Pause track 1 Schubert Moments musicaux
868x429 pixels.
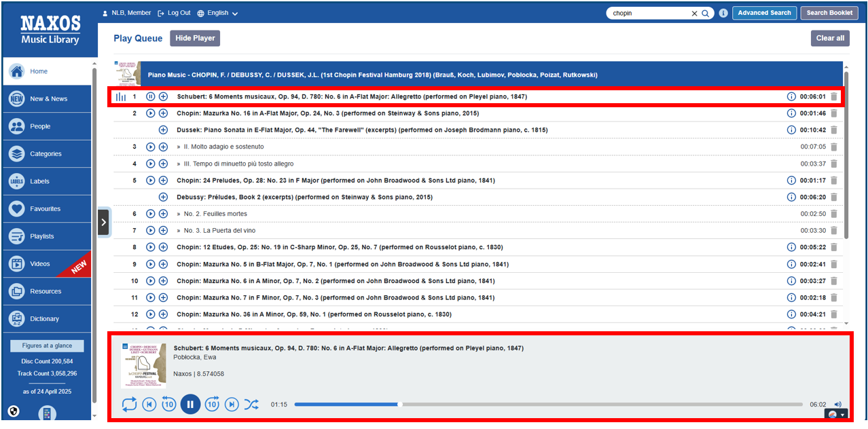(151, 96)
